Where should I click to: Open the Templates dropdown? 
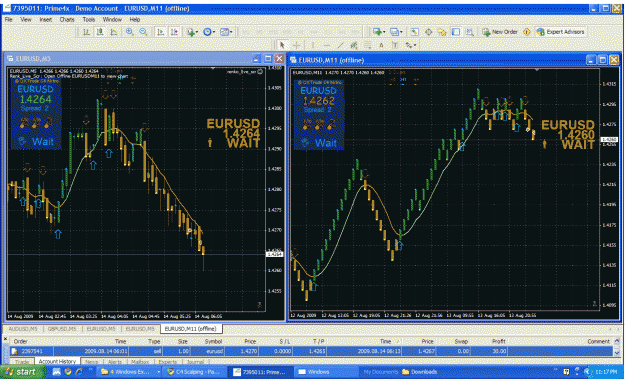click(x=226, y=32)
